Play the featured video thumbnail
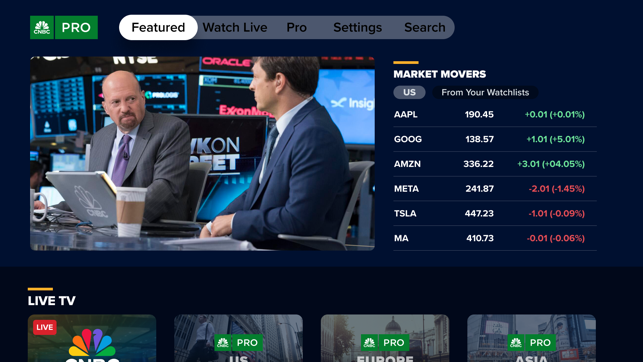Screen dimensions: 643x362 pyautogui.click(x=203, y=153)
